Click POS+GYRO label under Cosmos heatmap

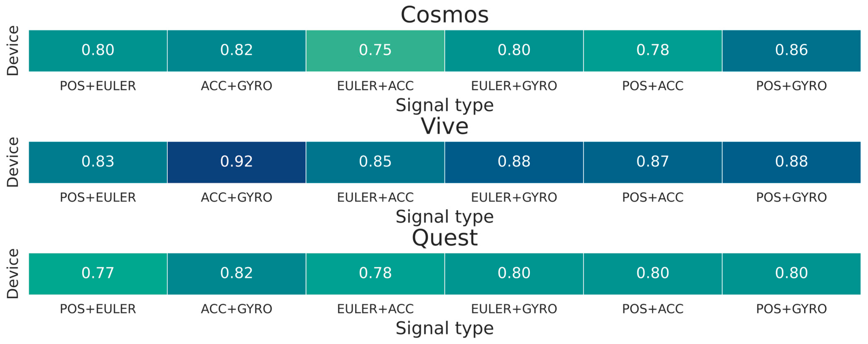point(791,86)
